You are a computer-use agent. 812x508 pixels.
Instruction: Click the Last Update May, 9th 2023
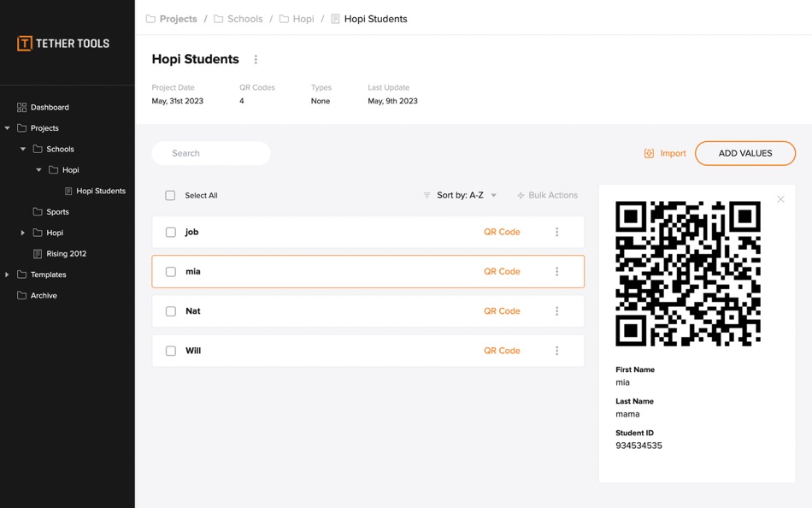[392, 101]
